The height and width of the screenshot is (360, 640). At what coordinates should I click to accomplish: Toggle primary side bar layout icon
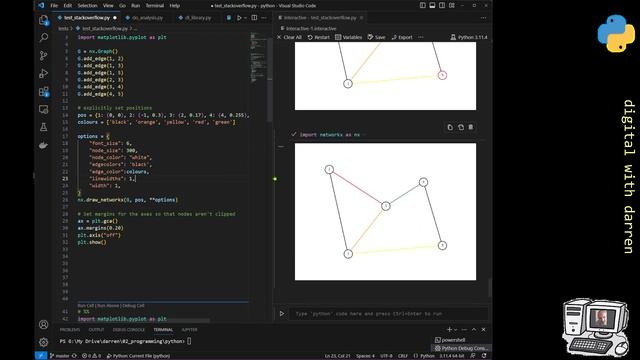pyautogui.click(x=422, y=6)
